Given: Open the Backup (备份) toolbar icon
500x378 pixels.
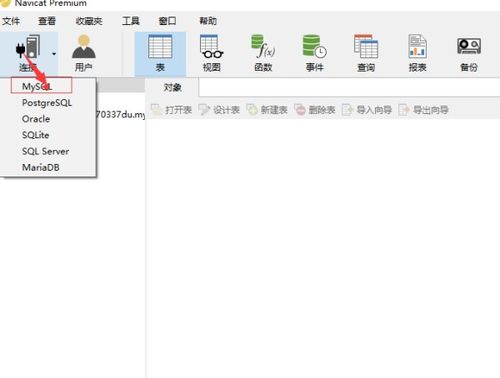Looking at the screenshot, I should point(469,53).
